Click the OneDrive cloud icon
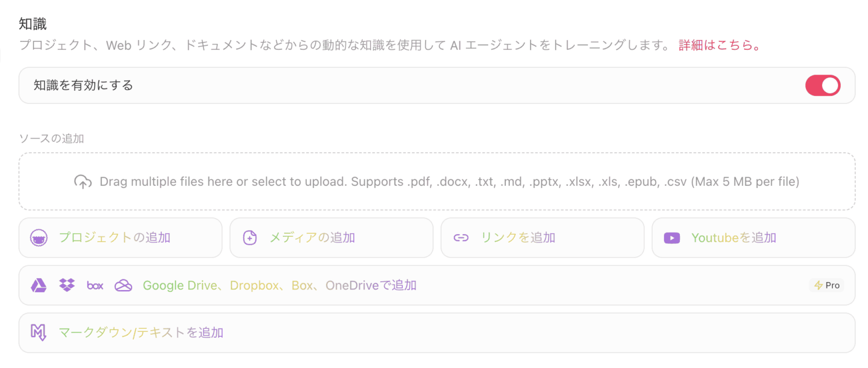This screenshot has height=368, width=868. click(x=123, y=286)
